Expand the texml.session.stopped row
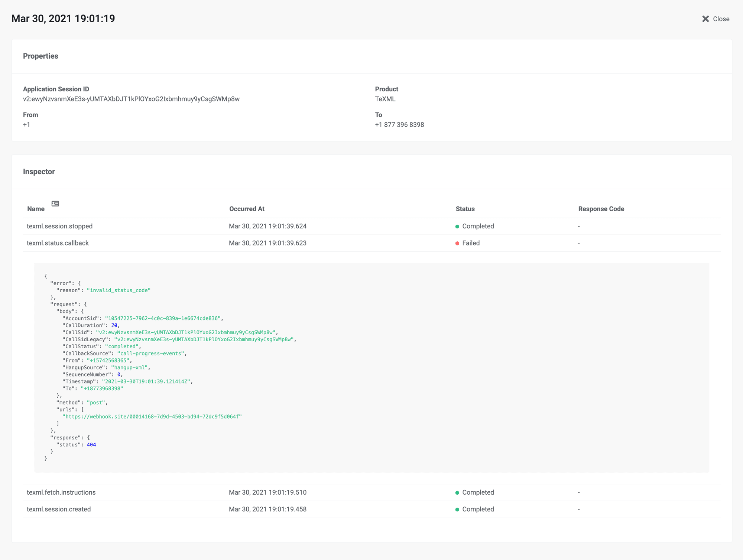 pos(371,226)
